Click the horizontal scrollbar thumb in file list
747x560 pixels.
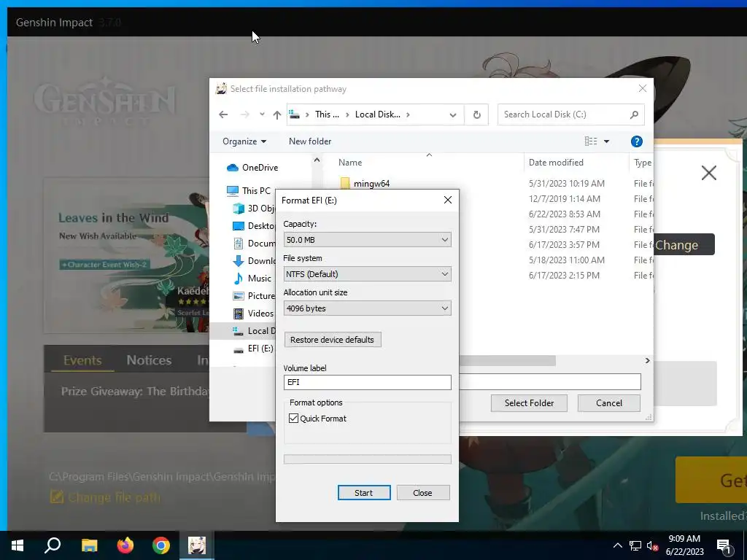[x=508, y=360]
